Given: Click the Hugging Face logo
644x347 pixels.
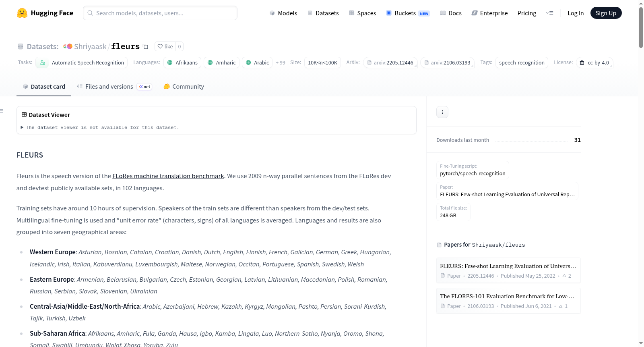Looking at the screenshot, I should coord(45,13).
